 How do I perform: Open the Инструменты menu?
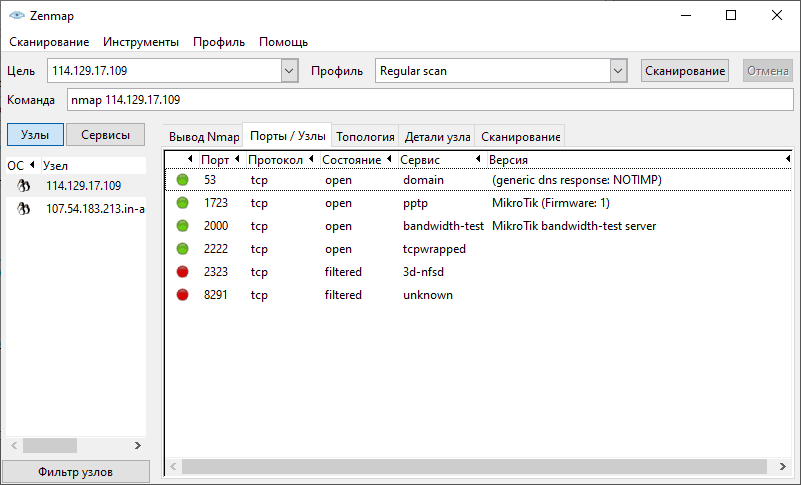click(x=141, y=42)
